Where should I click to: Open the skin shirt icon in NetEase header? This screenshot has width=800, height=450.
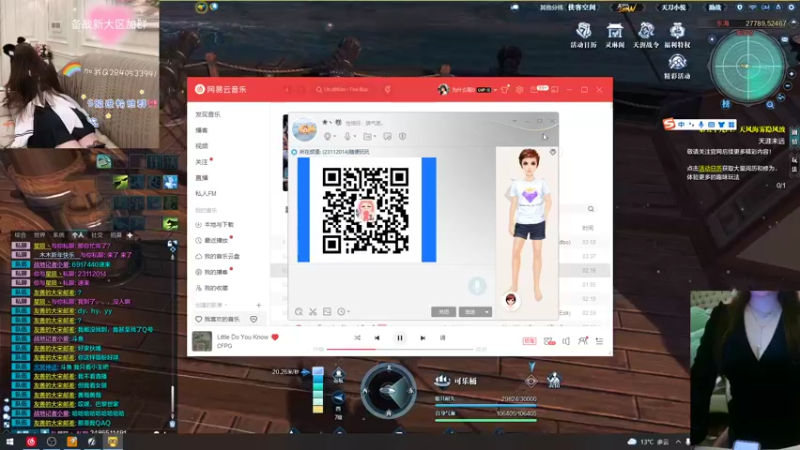pos(505,90)
